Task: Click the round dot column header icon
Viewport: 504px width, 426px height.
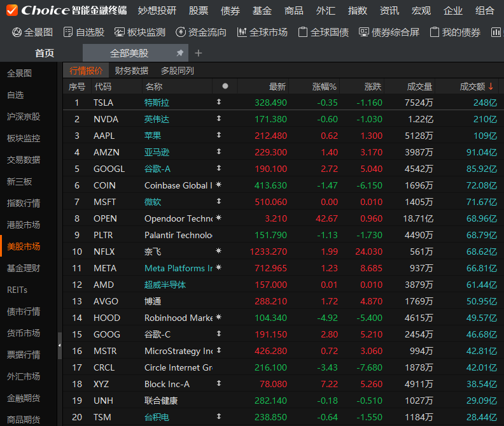Action: [225, 86]
